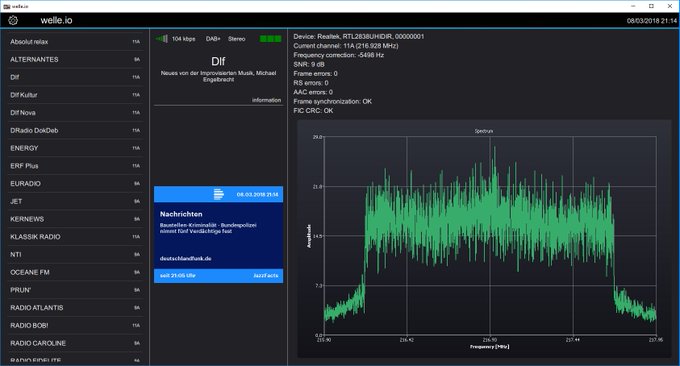This screenshot has height=366, width=680.
Task: Click the FIC CRC: OK line
Action: [x=313, y=111]
